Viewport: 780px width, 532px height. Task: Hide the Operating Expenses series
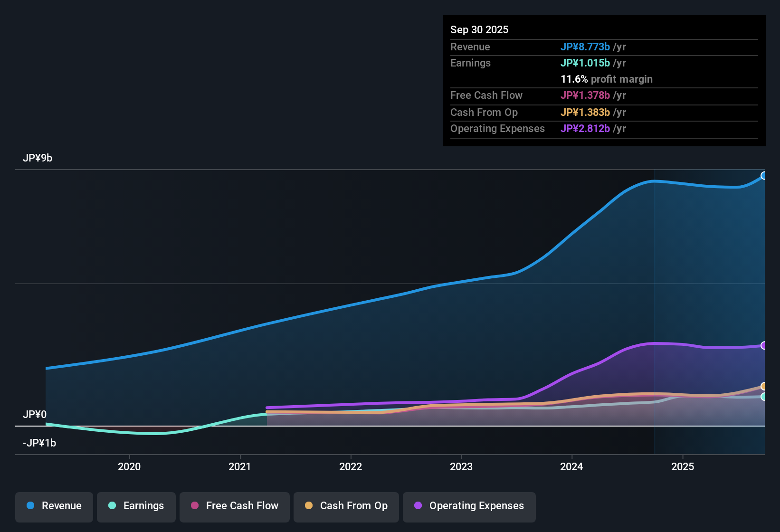pyautogui.click(x=469, y=507)
